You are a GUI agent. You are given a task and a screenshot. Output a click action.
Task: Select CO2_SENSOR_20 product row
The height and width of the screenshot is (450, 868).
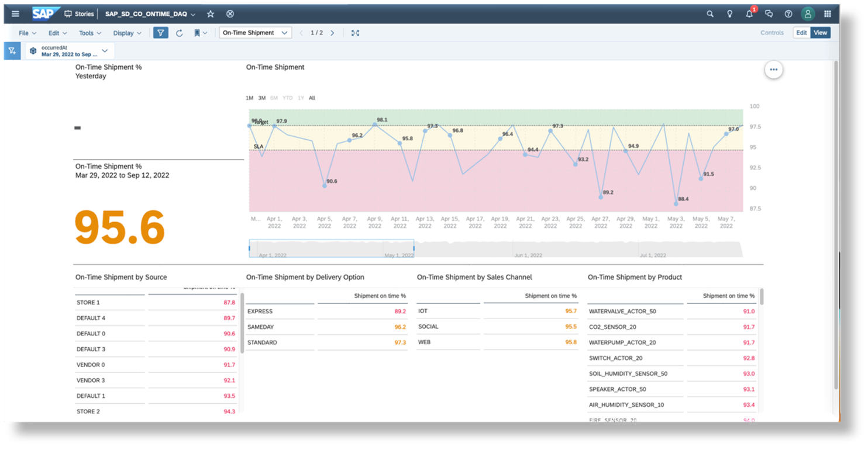click(x=671, y=327)
